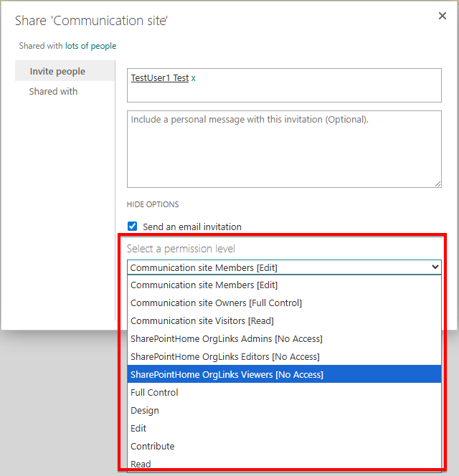Choose SharePointHome OrgLinks Editors [No Access]
459x476 pixels.
tap(224, 357)
